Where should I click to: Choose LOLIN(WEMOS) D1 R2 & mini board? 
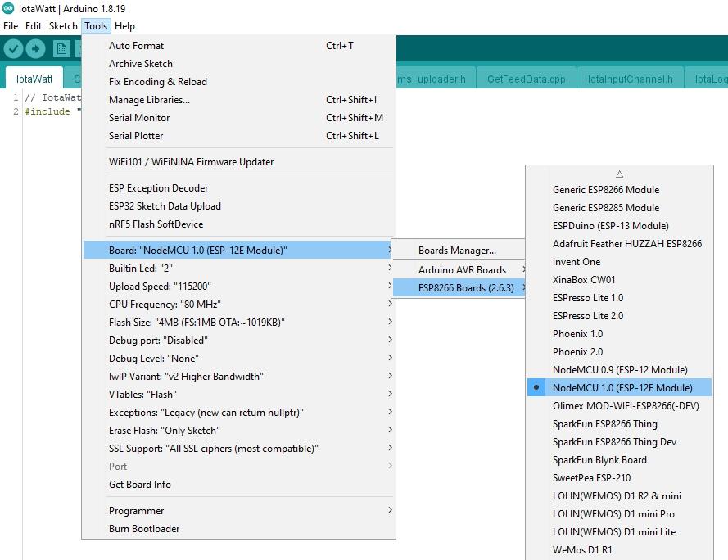[619, 496]
